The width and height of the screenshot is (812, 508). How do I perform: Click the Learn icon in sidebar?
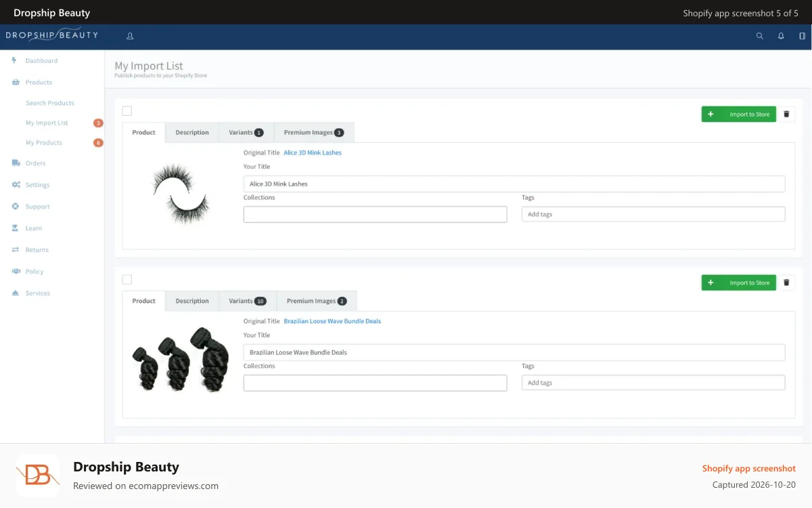coord(16,228)
